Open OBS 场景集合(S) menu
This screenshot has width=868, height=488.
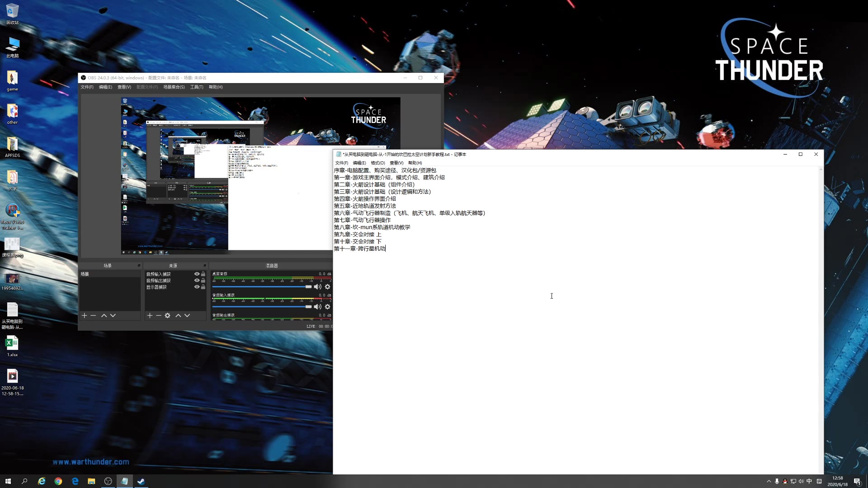tap(174, 87)
